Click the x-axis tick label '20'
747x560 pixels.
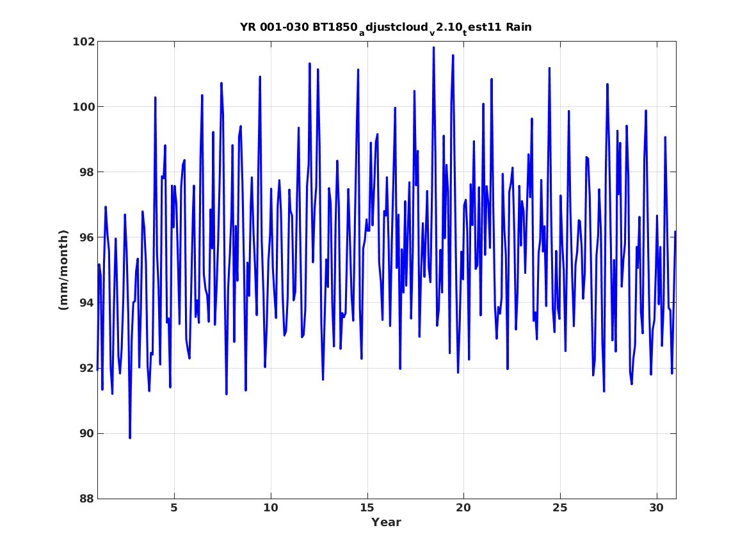click(463, 508)
